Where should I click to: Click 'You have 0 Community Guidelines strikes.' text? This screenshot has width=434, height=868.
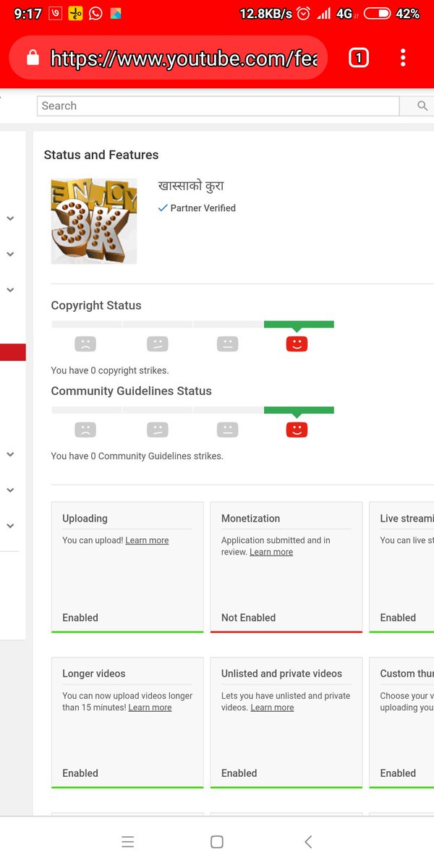coord(137,456)
